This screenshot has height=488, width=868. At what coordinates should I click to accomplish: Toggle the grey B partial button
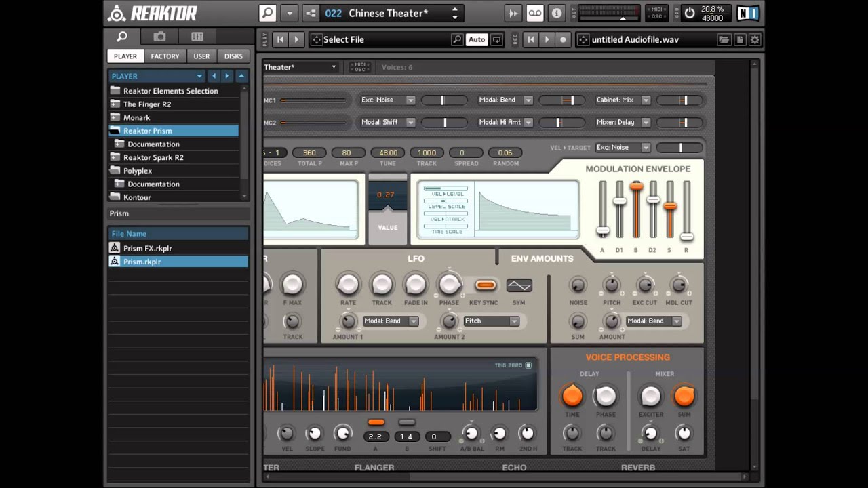click(406, 422)
